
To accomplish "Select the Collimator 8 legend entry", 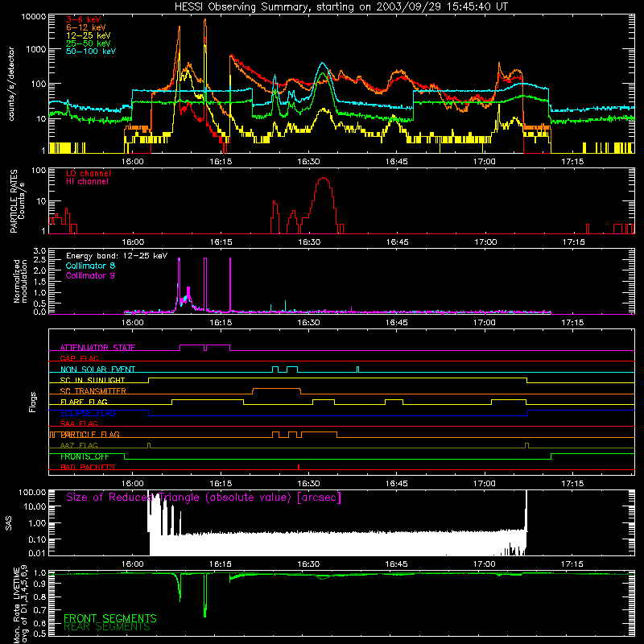I will click(x=90, y=266).
